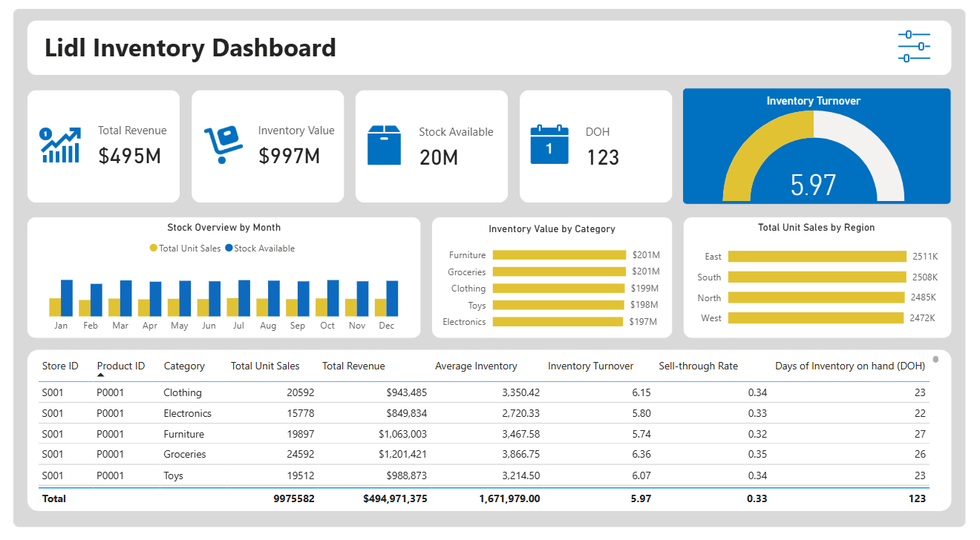
Task: Sort table by Total Revenue header
Action: click(x=353, y=366)
